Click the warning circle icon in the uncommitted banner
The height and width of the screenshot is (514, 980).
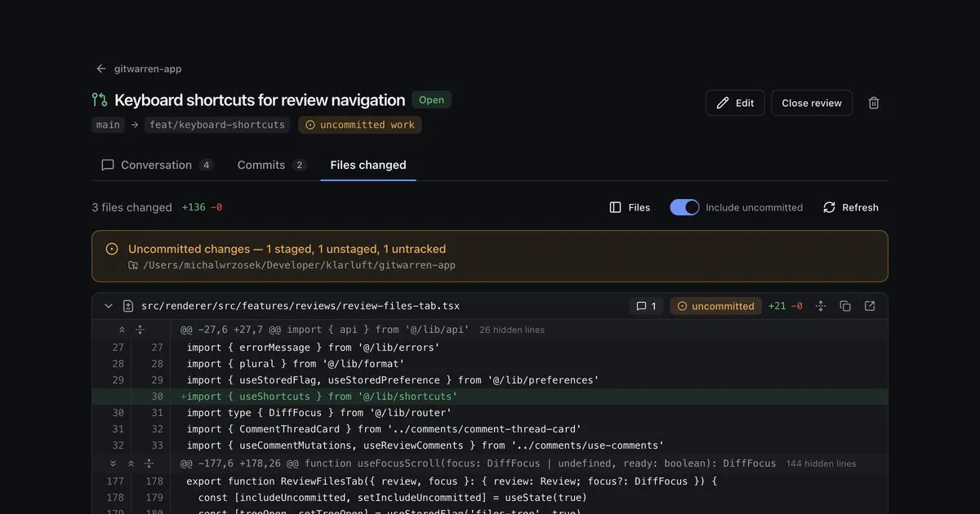112,249
